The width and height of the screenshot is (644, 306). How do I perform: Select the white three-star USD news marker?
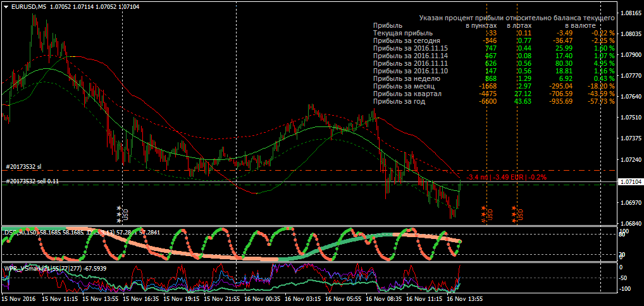click(122, 214)
